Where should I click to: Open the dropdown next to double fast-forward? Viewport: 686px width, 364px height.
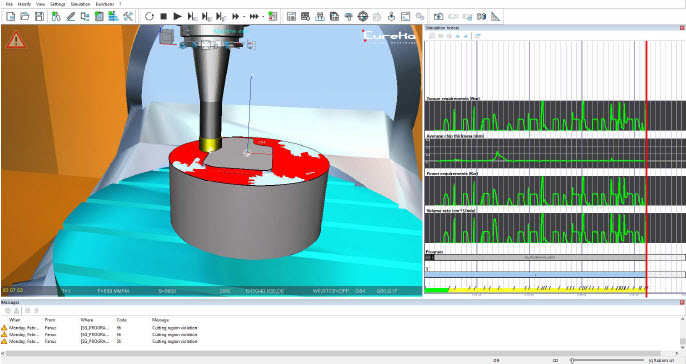[x=244, y=17]
